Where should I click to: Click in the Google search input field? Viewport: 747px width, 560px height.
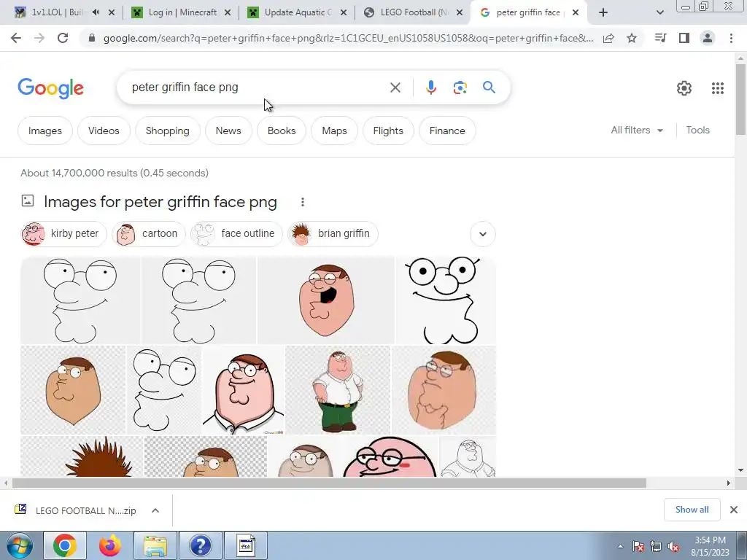[x=258, y=87]
